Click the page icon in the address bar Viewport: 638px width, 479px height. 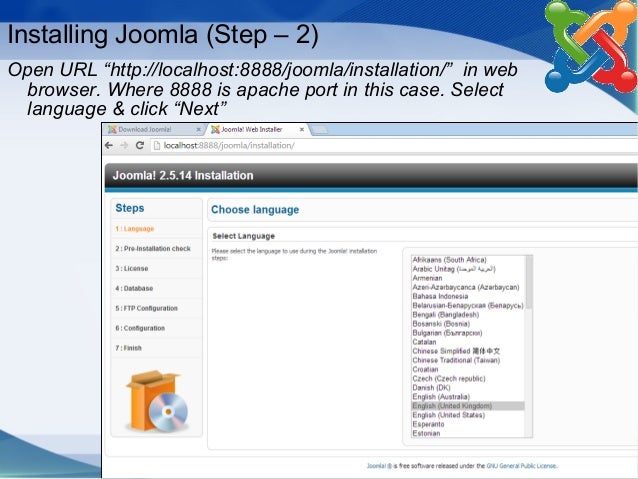tap(157, 145)
